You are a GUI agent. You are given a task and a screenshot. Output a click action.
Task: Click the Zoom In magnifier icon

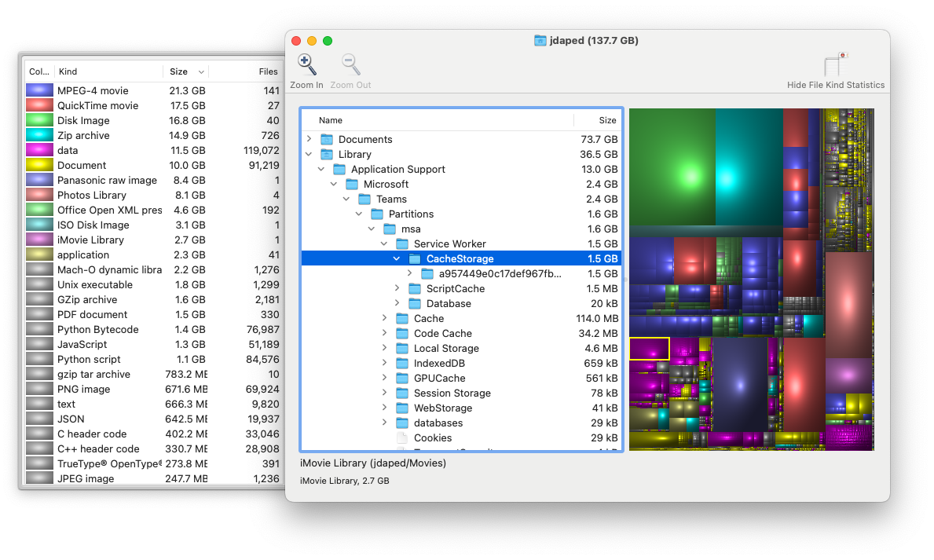[306, 64]
